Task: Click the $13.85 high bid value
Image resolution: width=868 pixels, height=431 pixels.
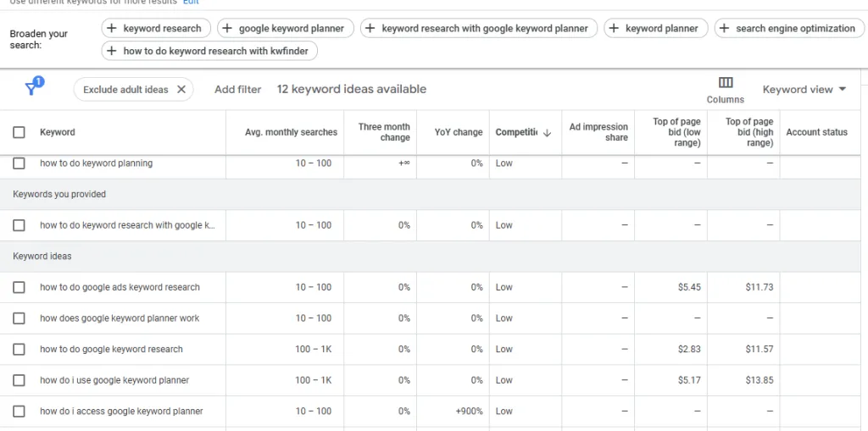Action: 759,380
